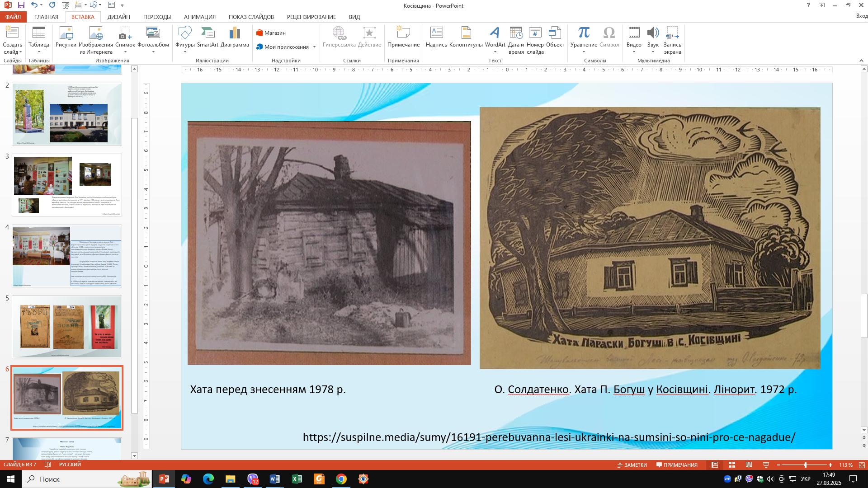Switch to the ПОКАЗ СЛАЙДОВ tab
The image size is (868, 488).
point(251,17)
